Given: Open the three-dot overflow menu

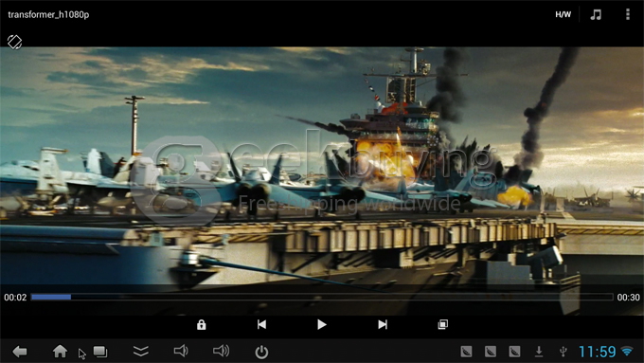Looking at the screenshot, I should (x=628, y=14).
